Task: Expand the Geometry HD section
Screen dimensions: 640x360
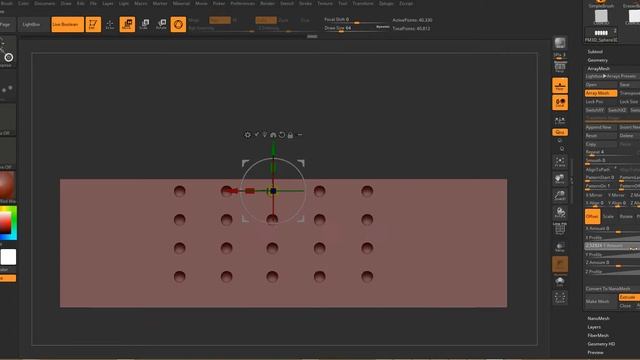Action: (601, 344)
